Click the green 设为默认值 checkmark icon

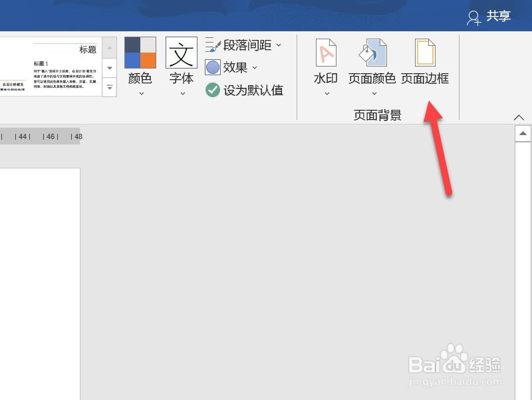tap(214, 90)
